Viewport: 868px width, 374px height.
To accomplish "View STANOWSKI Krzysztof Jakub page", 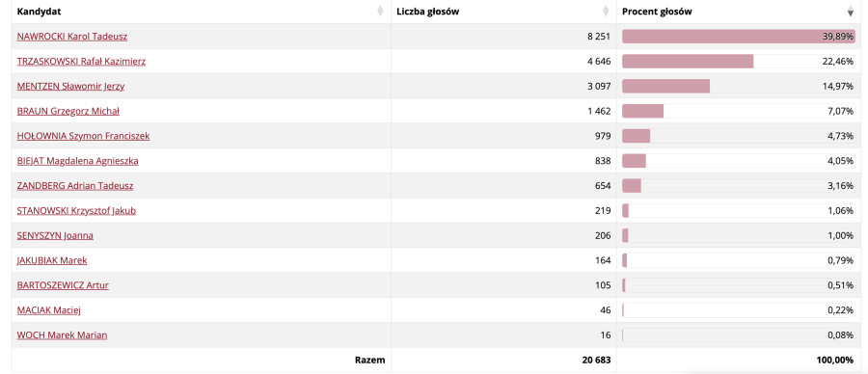I will pos(76,211).
